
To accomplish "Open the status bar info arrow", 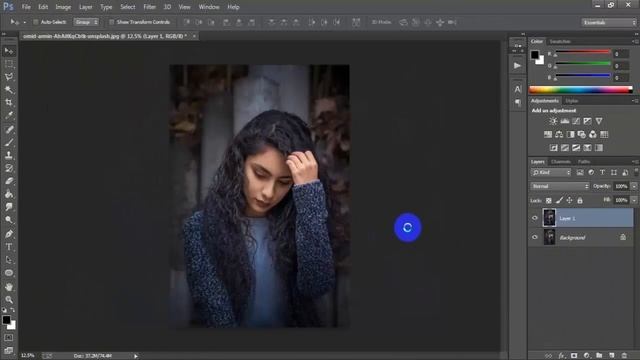I will 136,356.
